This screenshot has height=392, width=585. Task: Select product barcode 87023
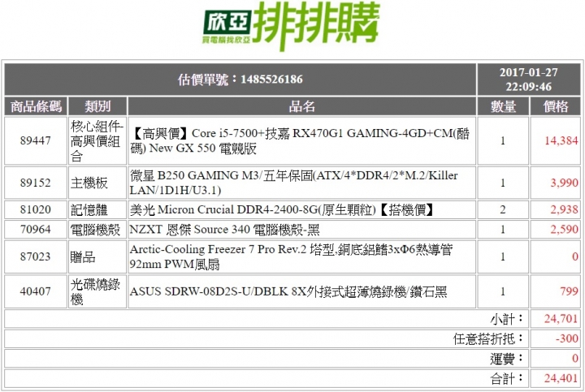click(x=36, y=256)
